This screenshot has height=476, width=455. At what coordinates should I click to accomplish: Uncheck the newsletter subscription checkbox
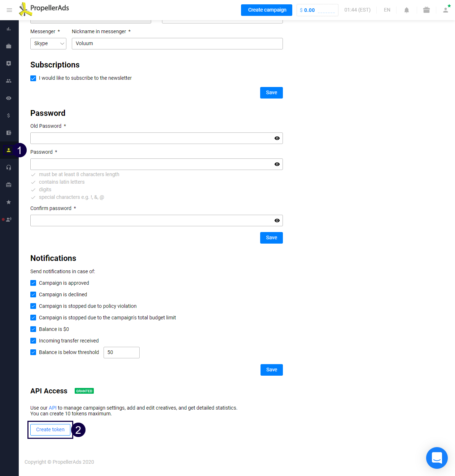pos(33,78)
